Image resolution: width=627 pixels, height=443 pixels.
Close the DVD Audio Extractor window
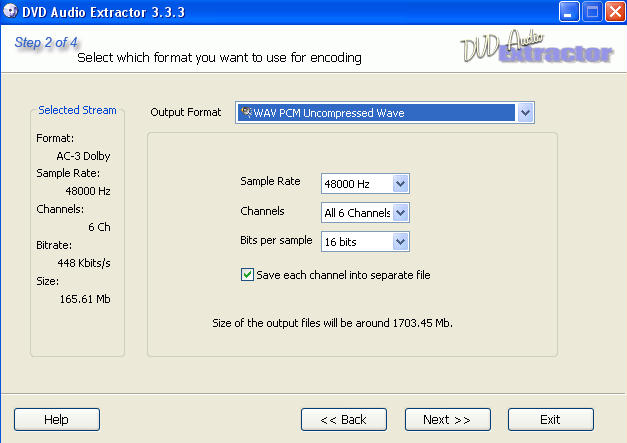click(615, 11)
